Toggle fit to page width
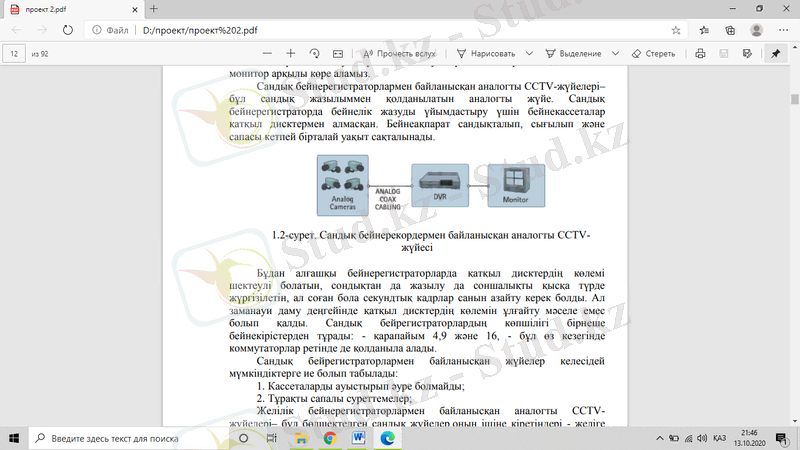This screenshot has height=450, width=800. (x=338, y=54)
